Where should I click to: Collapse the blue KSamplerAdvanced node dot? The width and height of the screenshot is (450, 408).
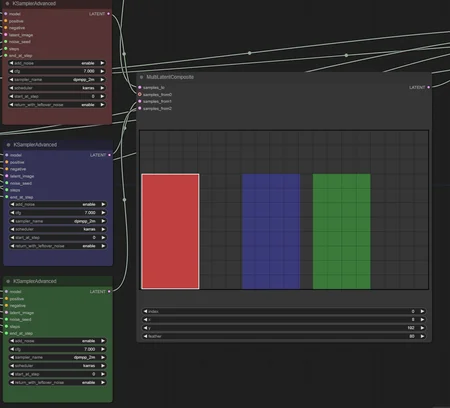pyautogui.click(x=8, y=145)
